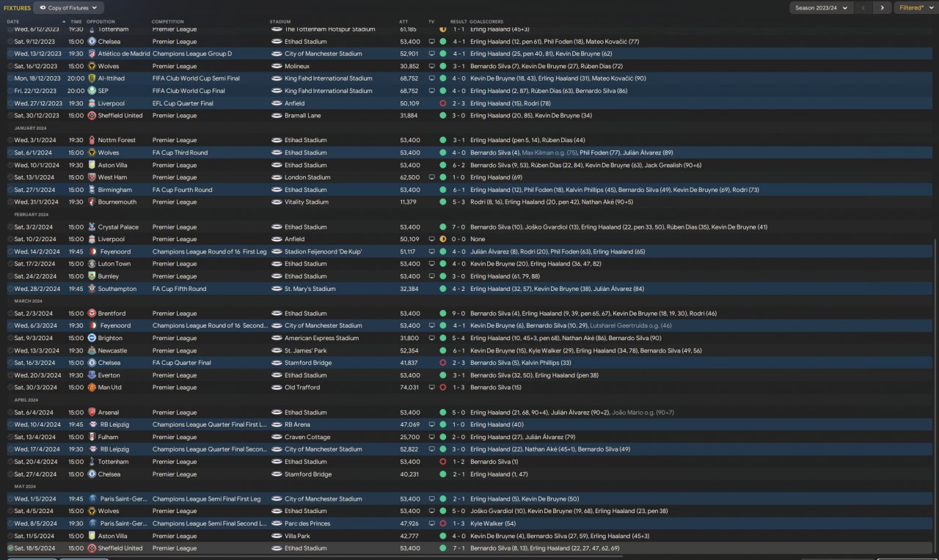Click the Southampton club badge
The width and height of the screenshot is (939, 560).
(x=92, y=289)
